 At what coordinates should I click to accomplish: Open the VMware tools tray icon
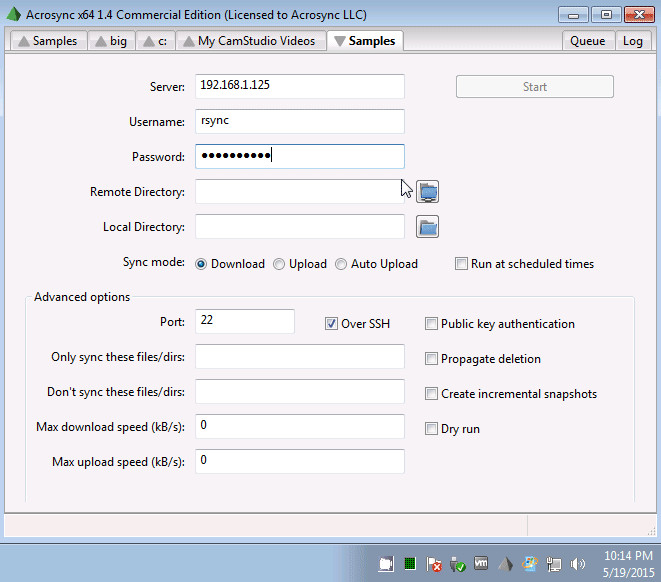pyautogui.click(x=481, y=563)
